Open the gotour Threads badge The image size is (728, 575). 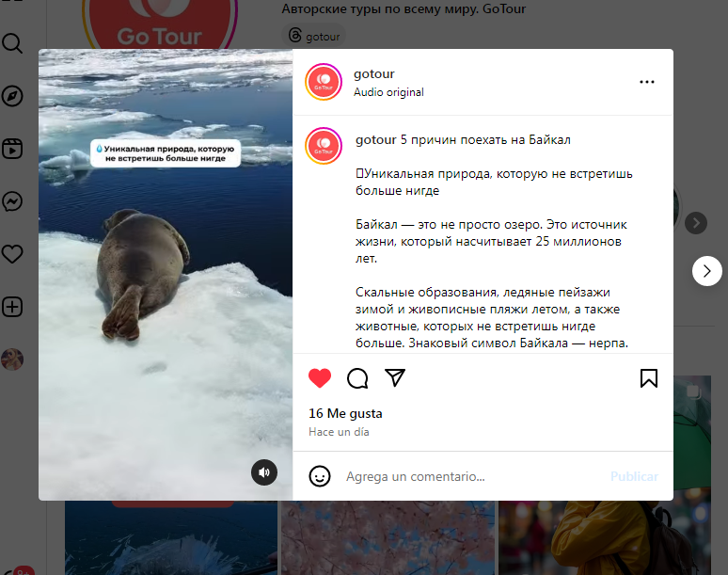click(314, 36)
